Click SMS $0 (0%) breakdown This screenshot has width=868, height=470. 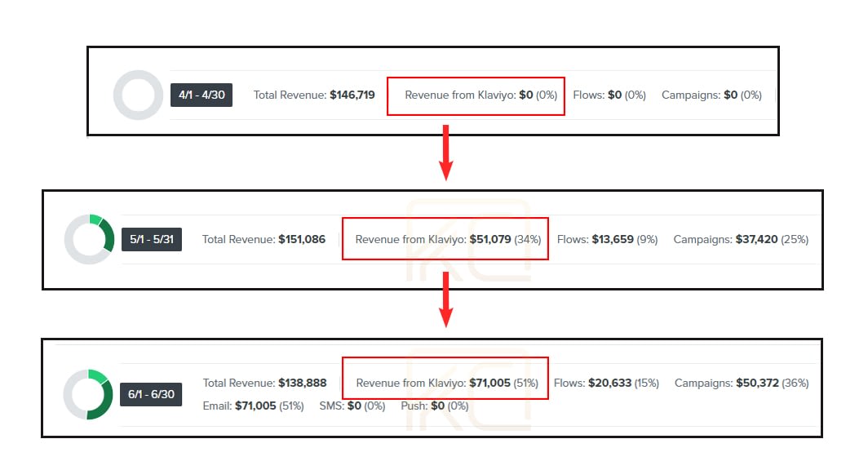click(x=352, y=406)
